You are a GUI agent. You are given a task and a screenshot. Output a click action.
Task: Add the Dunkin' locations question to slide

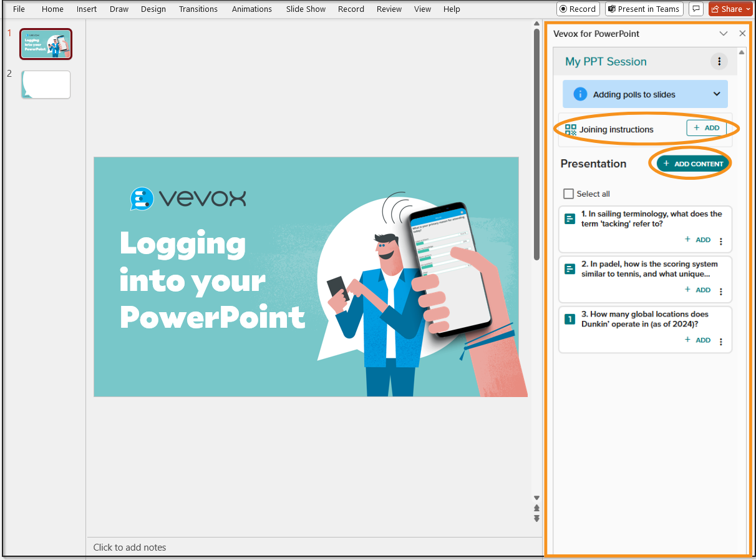698,340
